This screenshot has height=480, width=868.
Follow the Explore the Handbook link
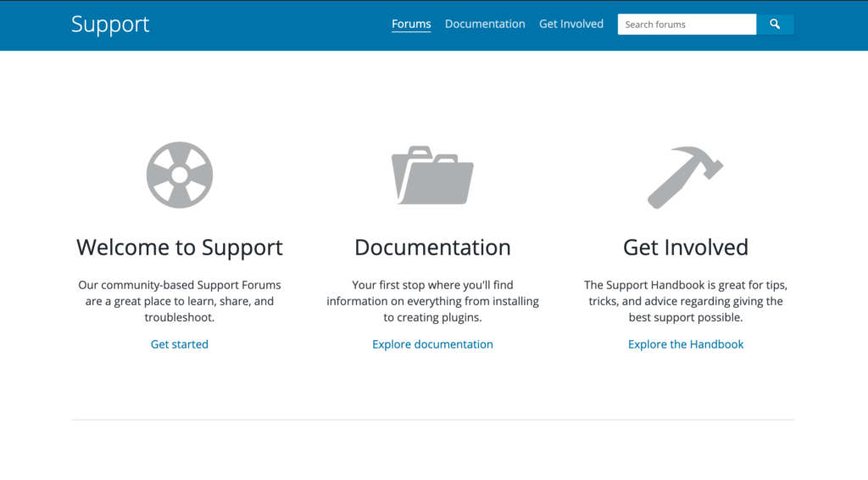pyautogui.click(x=685, y=343)
